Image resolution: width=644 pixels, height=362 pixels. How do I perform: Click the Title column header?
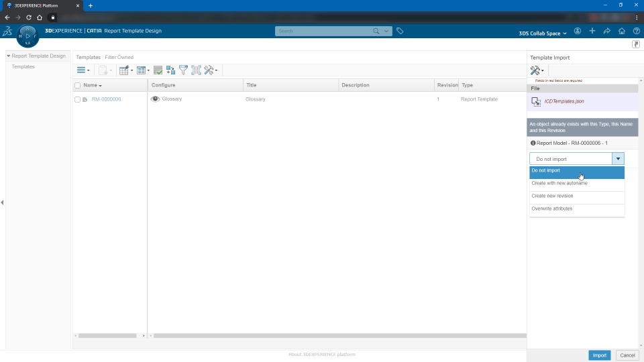click(x=290, y=85)
